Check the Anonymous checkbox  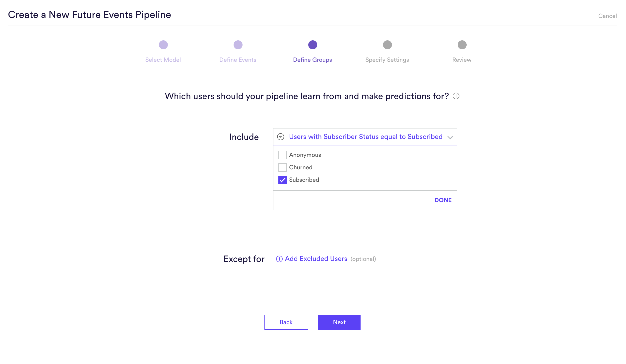[x=283, y=155]
